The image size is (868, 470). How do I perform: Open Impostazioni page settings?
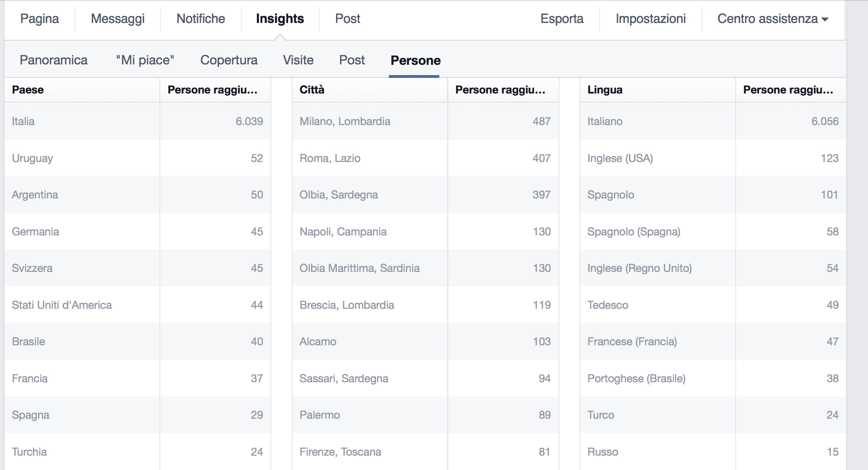650,19
